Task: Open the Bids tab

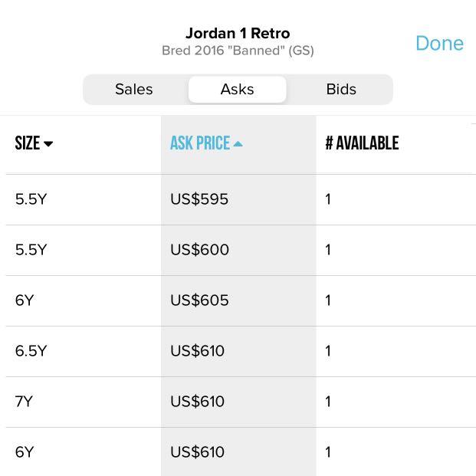Action: pyautogui.click(x=341, y=89)
